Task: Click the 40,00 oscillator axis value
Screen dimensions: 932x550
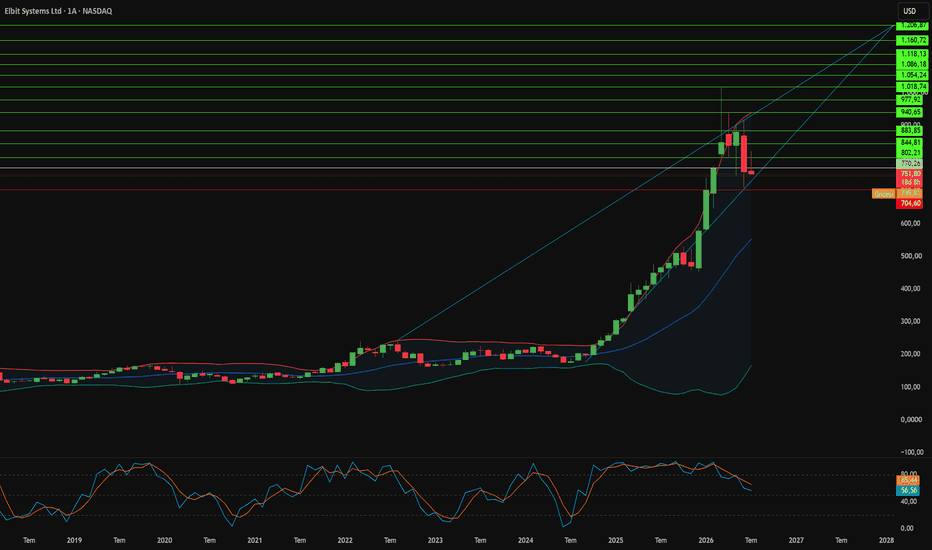Action: 907,502
